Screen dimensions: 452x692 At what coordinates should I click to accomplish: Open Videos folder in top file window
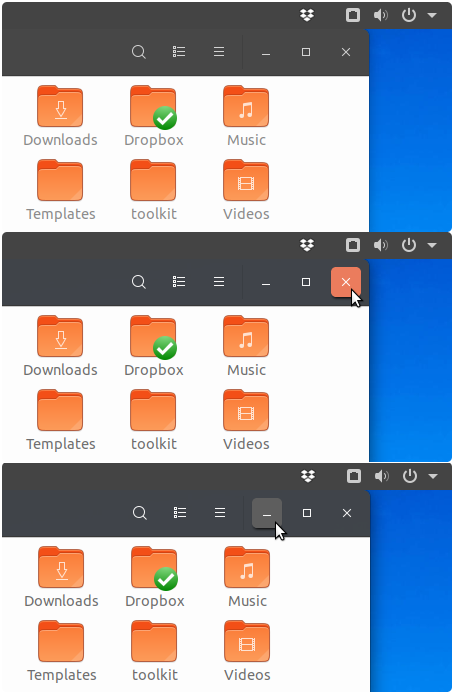click(x=246, y=181)
